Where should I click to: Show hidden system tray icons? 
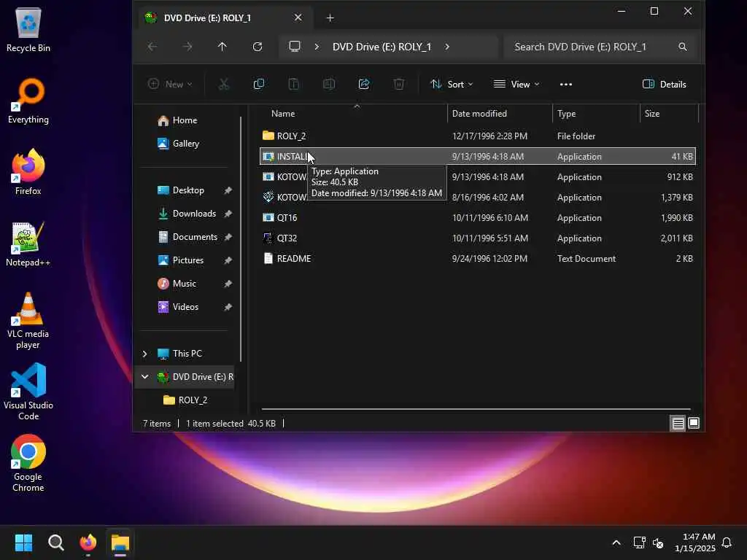tap(616, 542)
